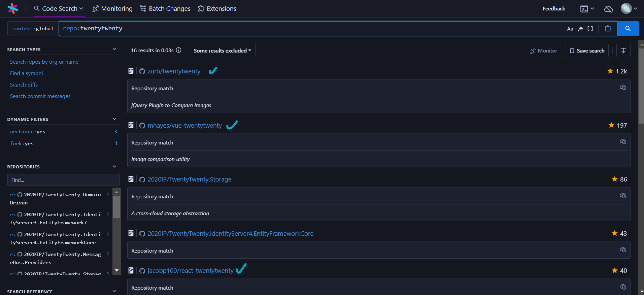
Task: Open the Some results excluded dropdown
Action: 223,51
